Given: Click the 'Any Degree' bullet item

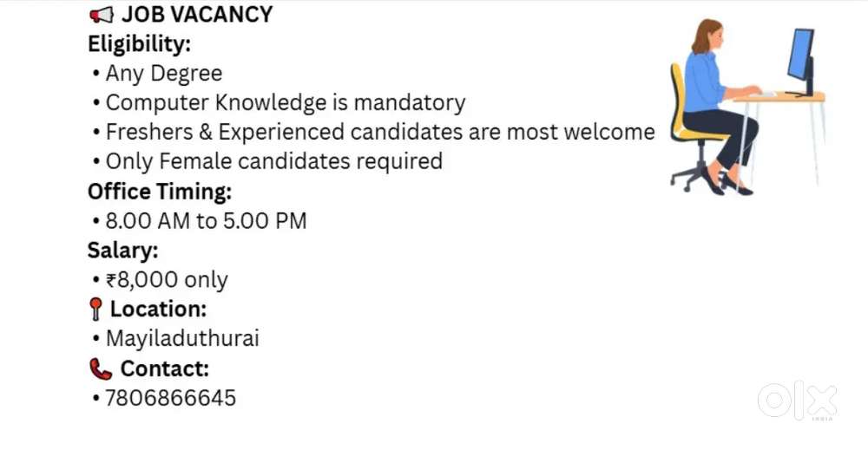Looking at the screenshot, I should click(163, 73).
